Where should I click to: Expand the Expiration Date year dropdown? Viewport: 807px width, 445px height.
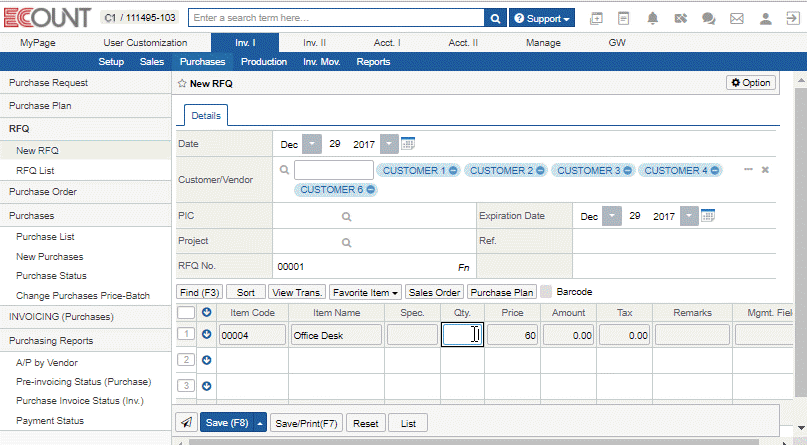pos(689,216)
